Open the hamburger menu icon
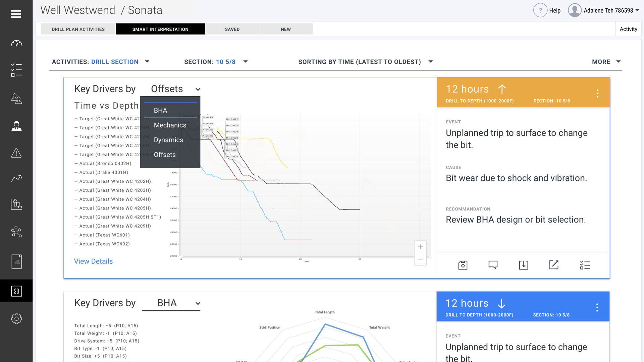644x362 pixels. 16,14
